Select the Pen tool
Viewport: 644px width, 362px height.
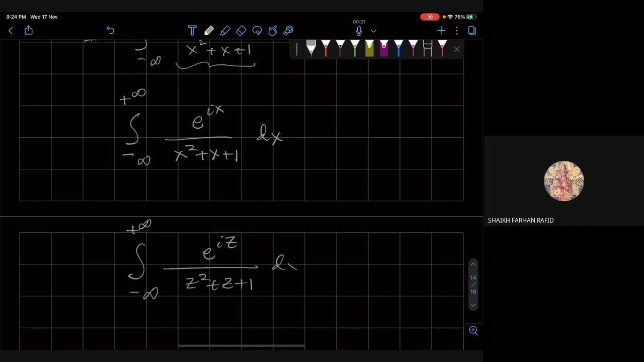pos(209,31)
